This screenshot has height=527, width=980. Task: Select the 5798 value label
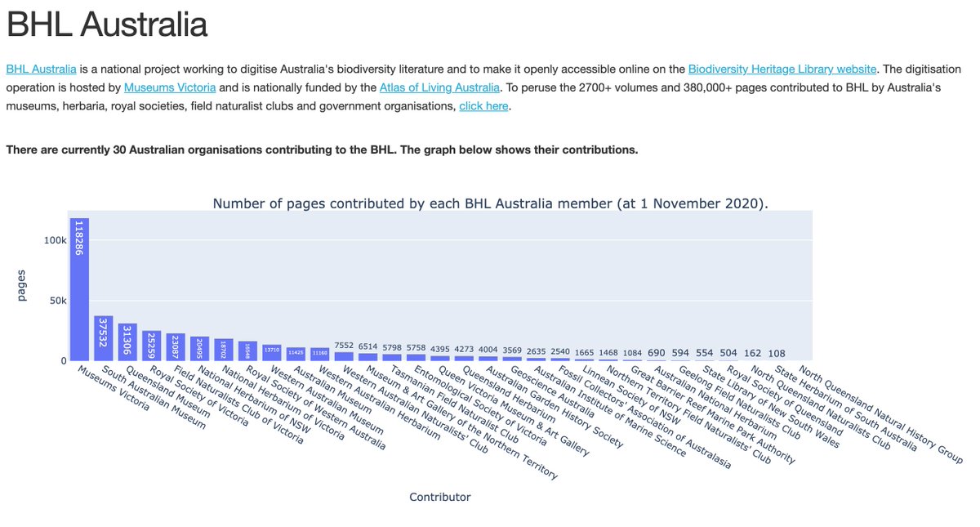point(392,347)
